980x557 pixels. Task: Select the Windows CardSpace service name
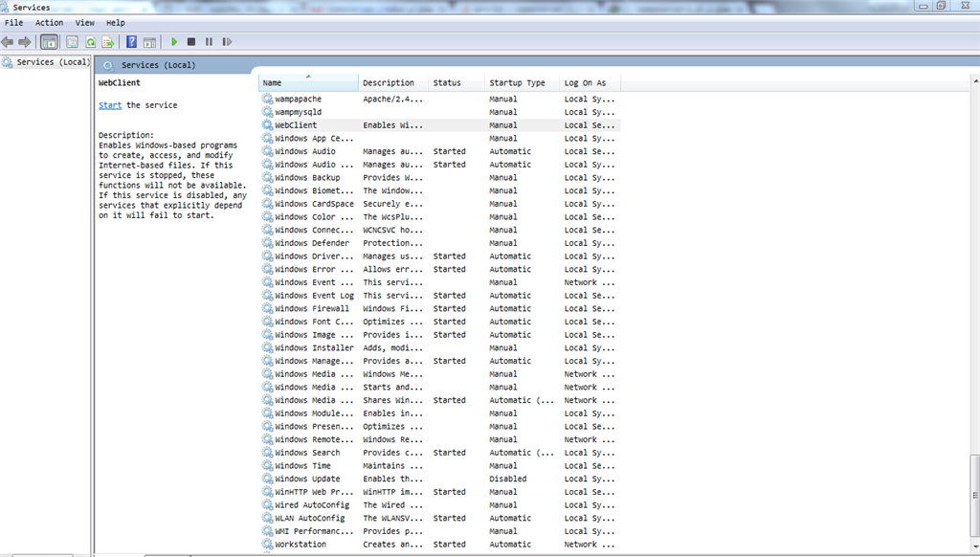pyautogui.click(x=314, y=204)
